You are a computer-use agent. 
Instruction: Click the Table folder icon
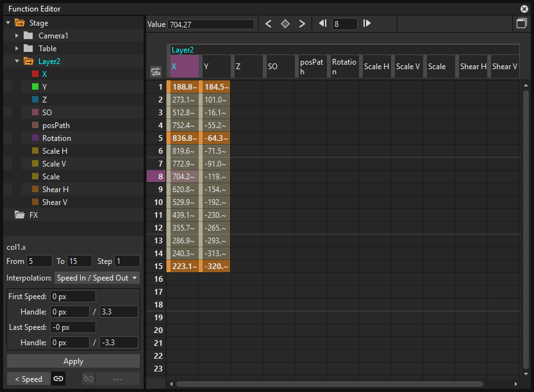28,48
